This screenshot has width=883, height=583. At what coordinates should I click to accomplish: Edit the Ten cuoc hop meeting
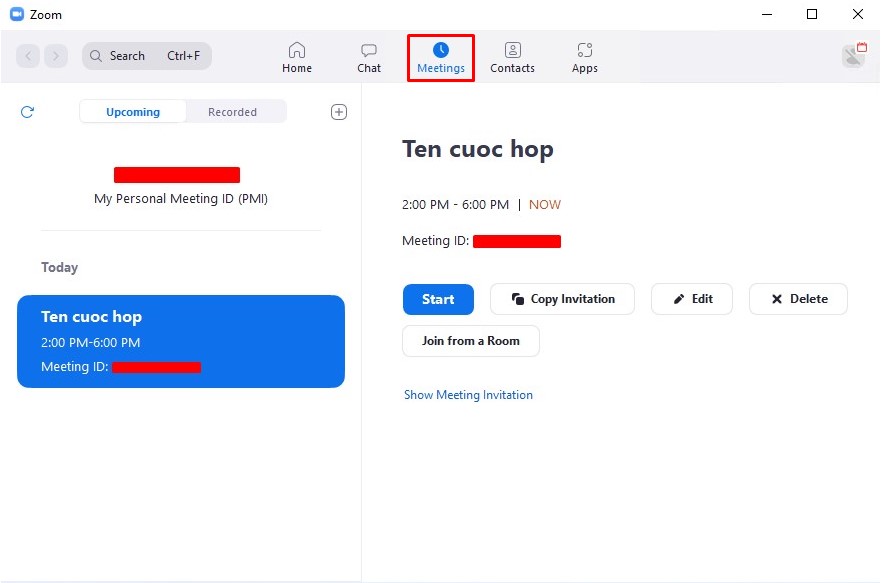[x=692, y=299]
